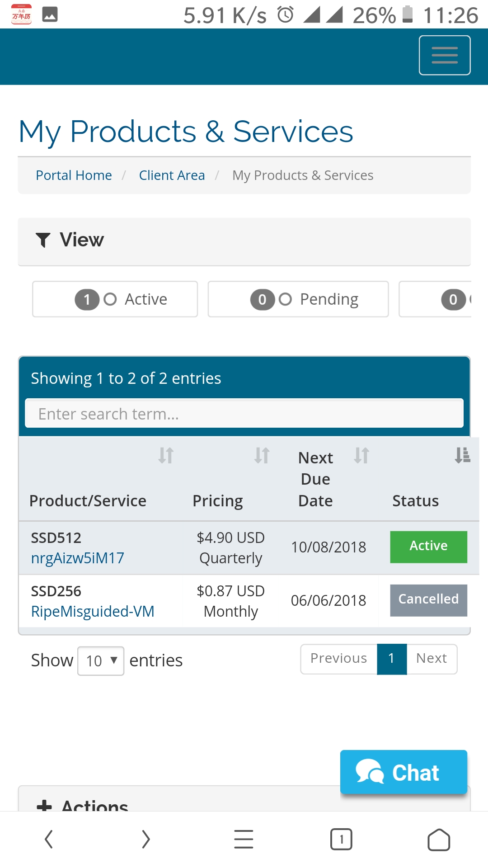Tap the browser back arrow
The image size is (488, 868).
tap(49, 840)
